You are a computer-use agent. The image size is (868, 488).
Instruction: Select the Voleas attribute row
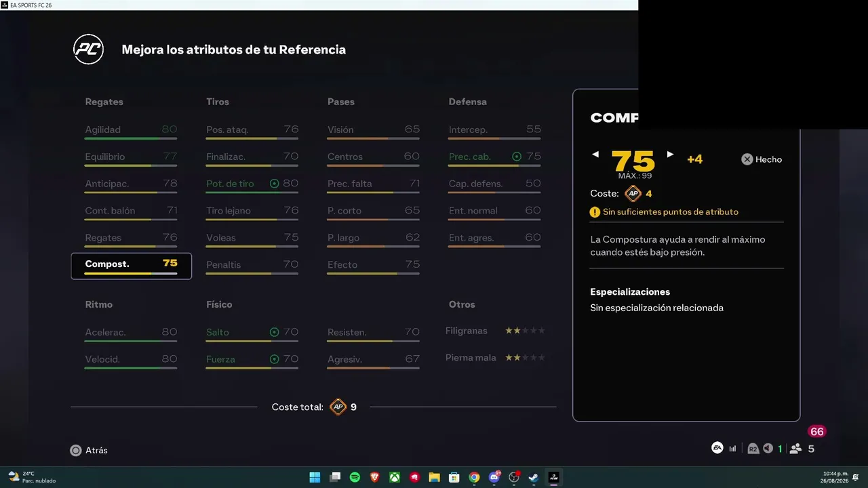[252, 239]
